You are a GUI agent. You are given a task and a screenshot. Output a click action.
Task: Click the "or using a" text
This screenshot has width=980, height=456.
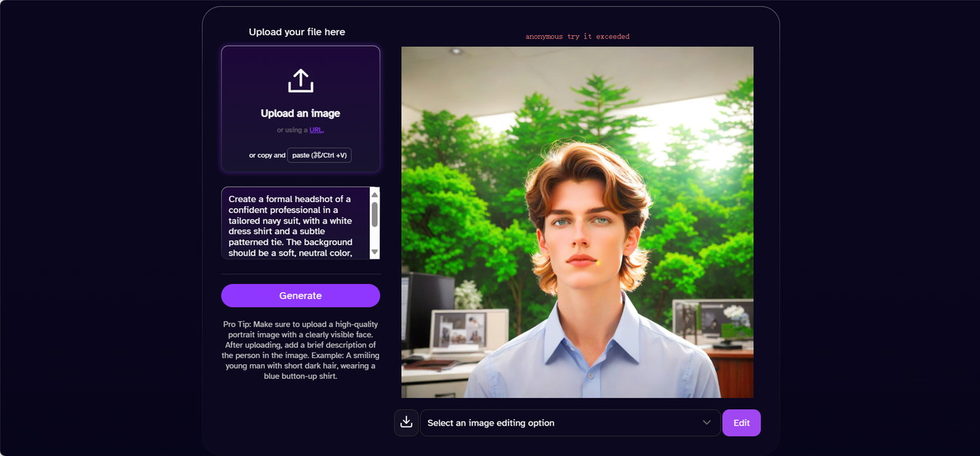coord(292,130)
